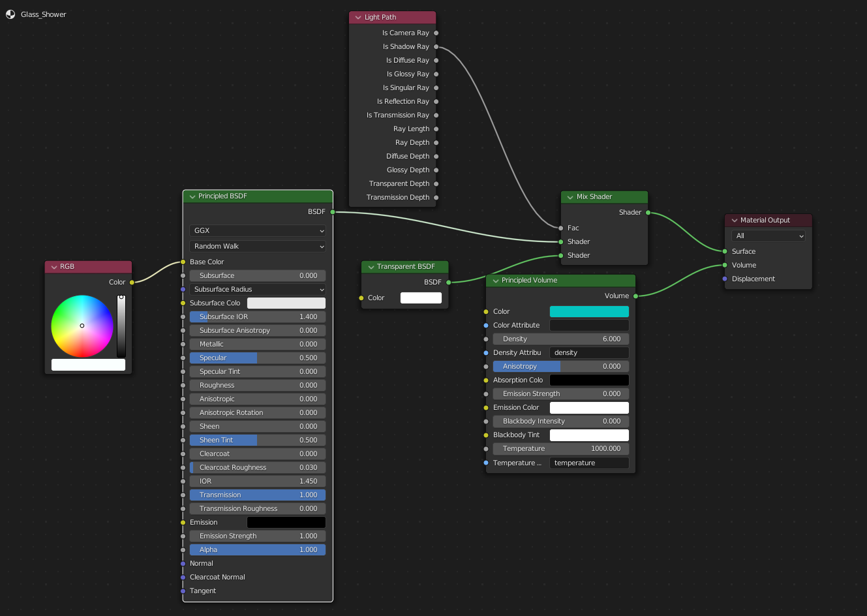The height and width of the screenshot is (616, 867).
Task: Click the Clearcoat Roughness slider
Action: (x=258, y=468)
